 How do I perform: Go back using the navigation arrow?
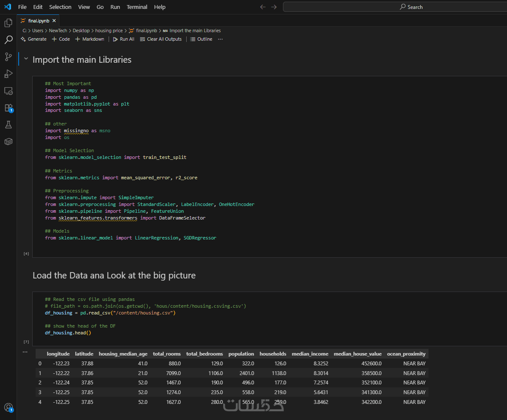[263, 7]
